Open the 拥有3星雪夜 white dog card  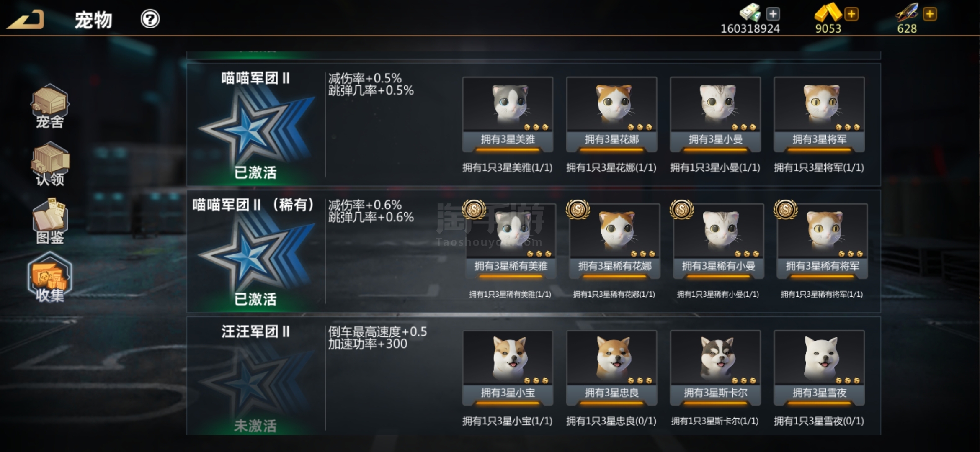click(819, 368)
